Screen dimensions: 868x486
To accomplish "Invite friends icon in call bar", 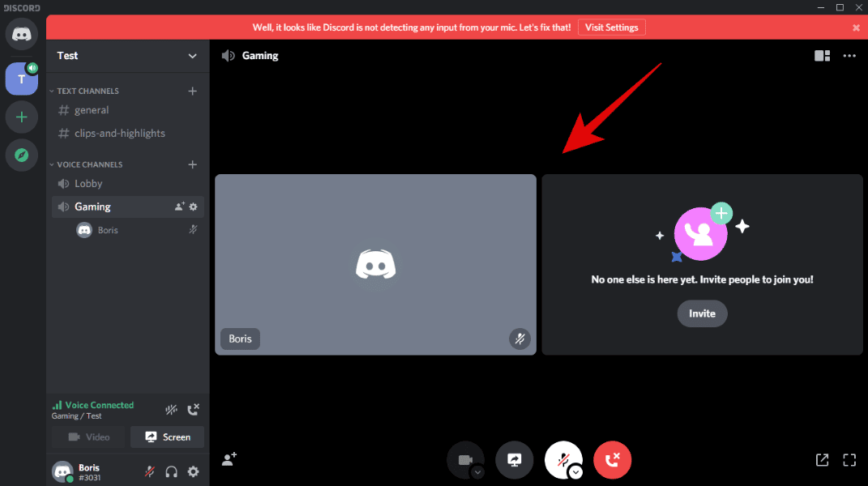I will [x=229, y=459].
